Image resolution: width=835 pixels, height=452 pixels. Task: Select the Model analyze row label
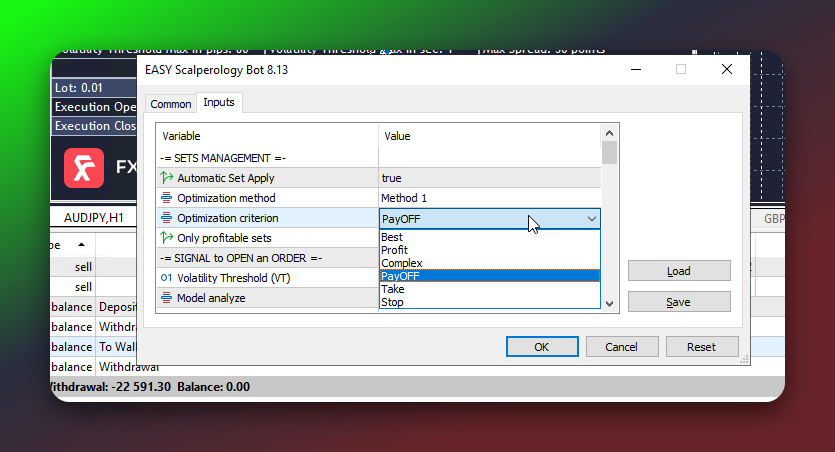point(211,298)
